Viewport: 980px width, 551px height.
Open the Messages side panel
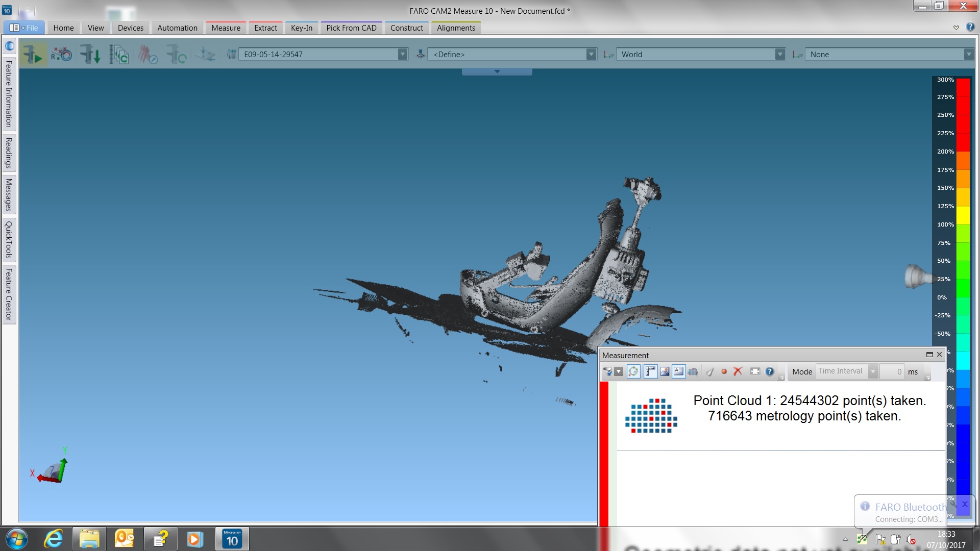pos(9,194)
